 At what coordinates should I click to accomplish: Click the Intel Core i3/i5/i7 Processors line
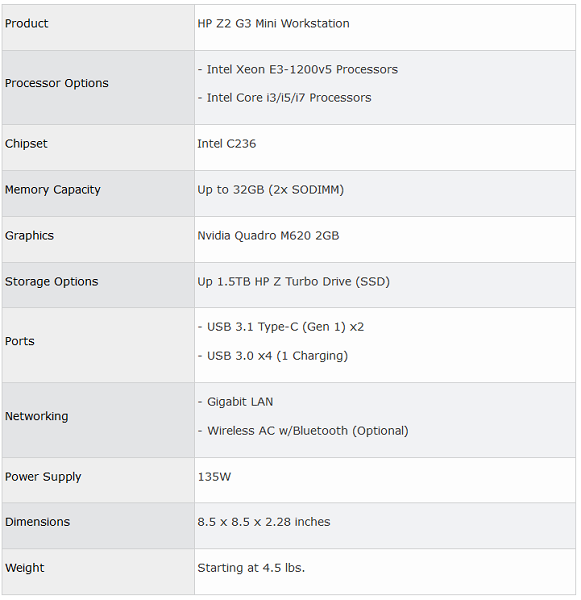coord(284,98)
